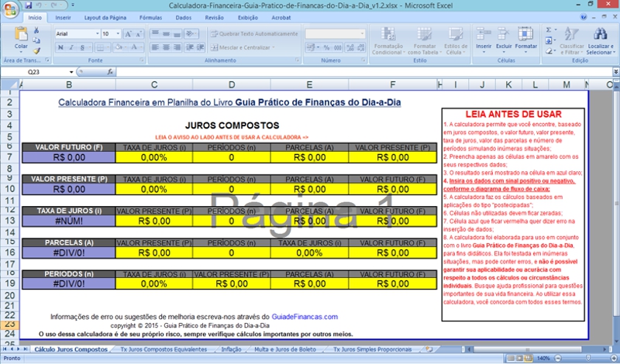Cut selection with the scissors icon

[36, 31]
